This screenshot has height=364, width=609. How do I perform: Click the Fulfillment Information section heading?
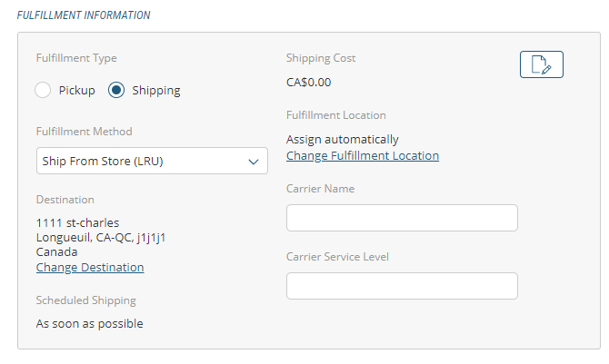click(85, 15)
